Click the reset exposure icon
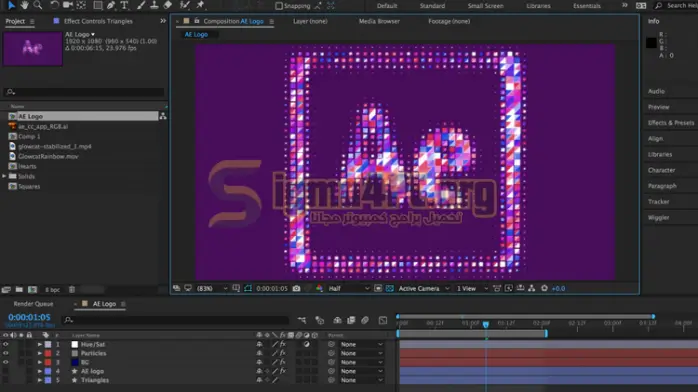The image size is (698, 392). click(x=544, y=288)
